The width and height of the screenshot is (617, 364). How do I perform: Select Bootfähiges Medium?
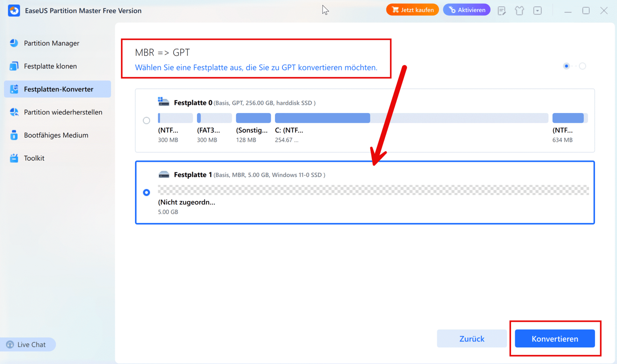[56, 135]
